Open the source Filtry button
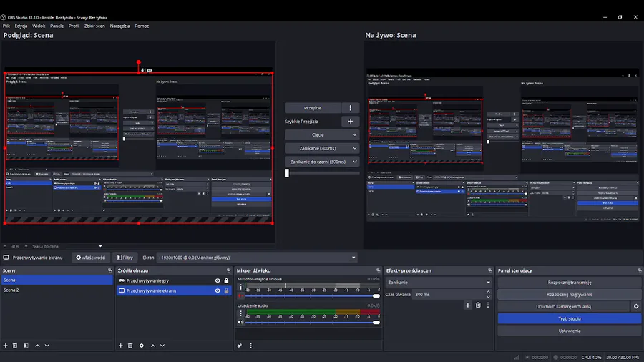 (125, 258)
